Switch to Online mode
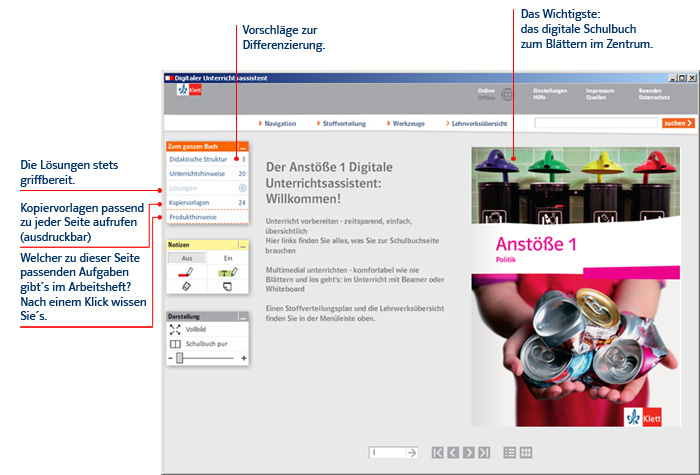 click(486, 91)
